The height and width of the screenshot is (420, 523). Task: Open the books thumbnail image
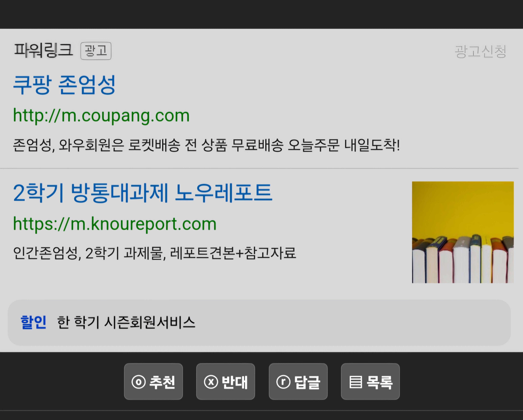click(x=463, y=232)
